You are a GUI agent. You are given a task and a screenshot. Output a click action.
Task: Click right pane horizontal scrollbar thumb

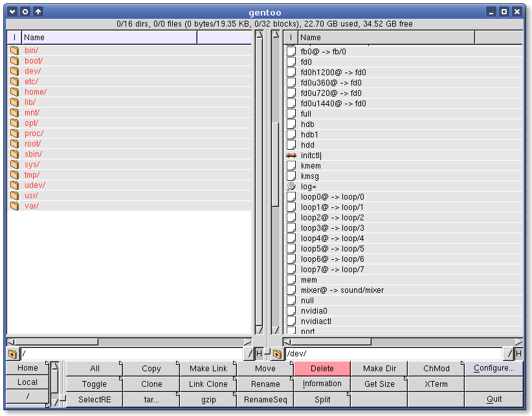331,341
